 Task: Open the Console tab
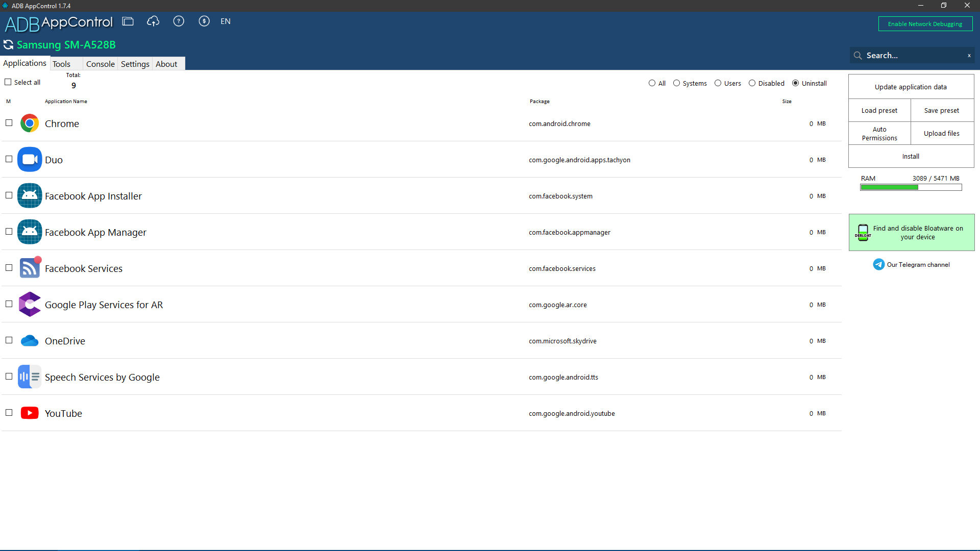101,64
